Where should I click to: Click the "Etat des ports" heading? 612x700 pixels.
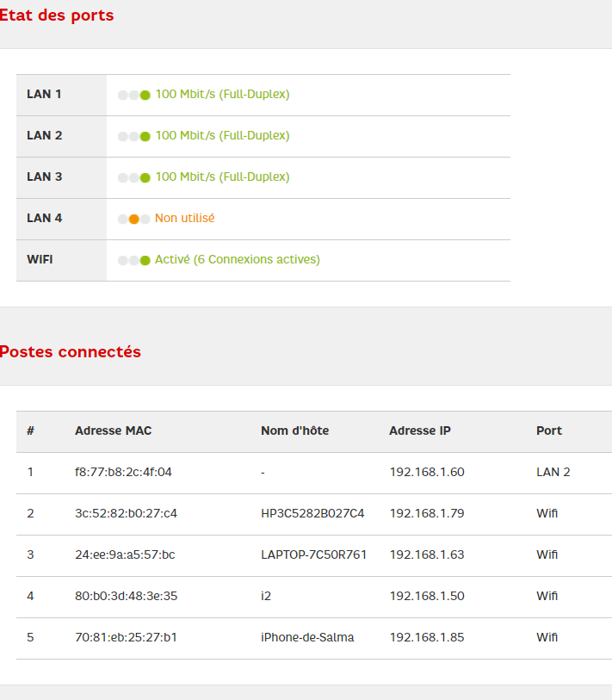pyautogui.click(x=56, y=15)
